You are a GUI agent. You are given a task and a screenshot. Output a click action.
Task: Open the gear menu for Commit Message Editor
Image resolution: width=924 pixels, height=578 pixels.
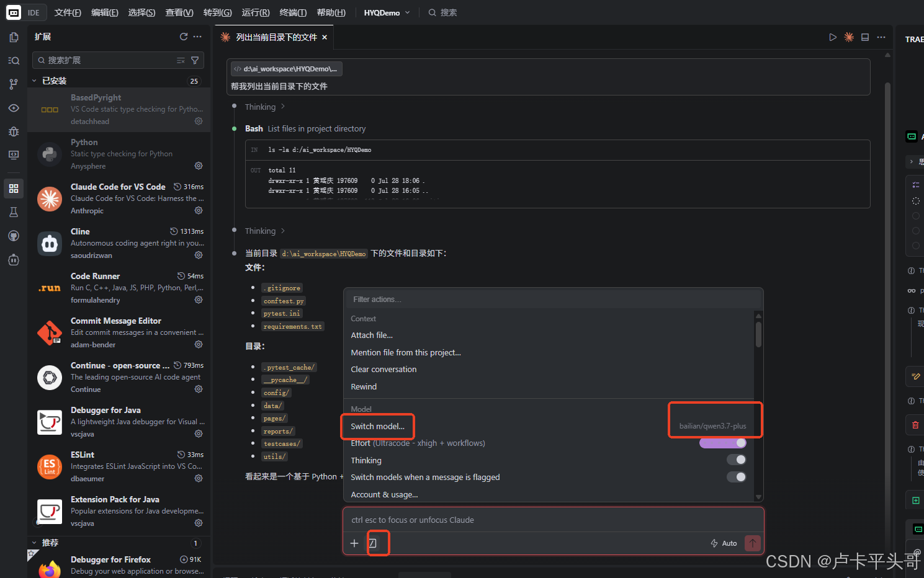[x=199, y=344]
